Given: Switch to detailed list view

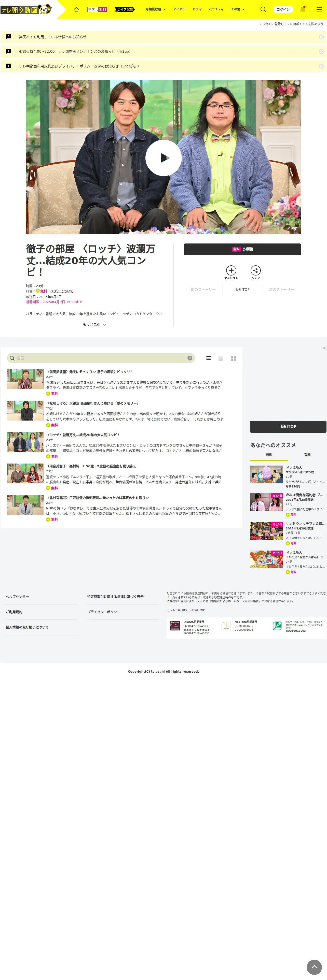Looking at the screenshot, I should pyautogui.click(x=208, y=358).
